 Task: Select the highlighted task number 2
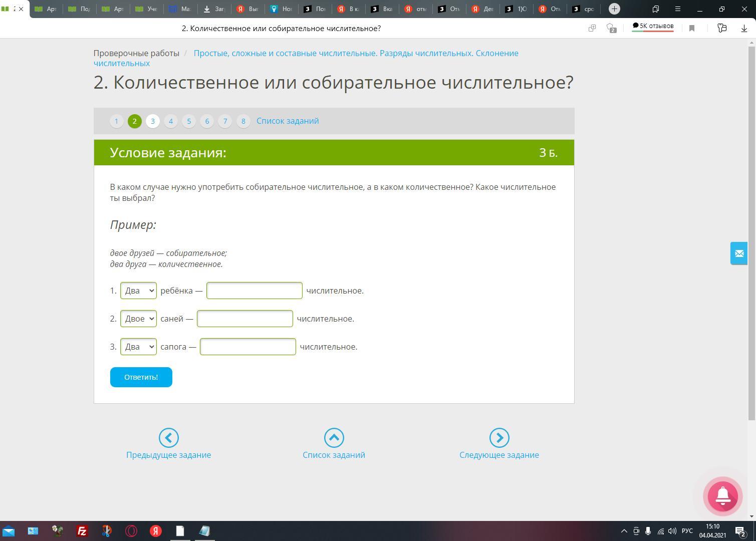point(135,121)
